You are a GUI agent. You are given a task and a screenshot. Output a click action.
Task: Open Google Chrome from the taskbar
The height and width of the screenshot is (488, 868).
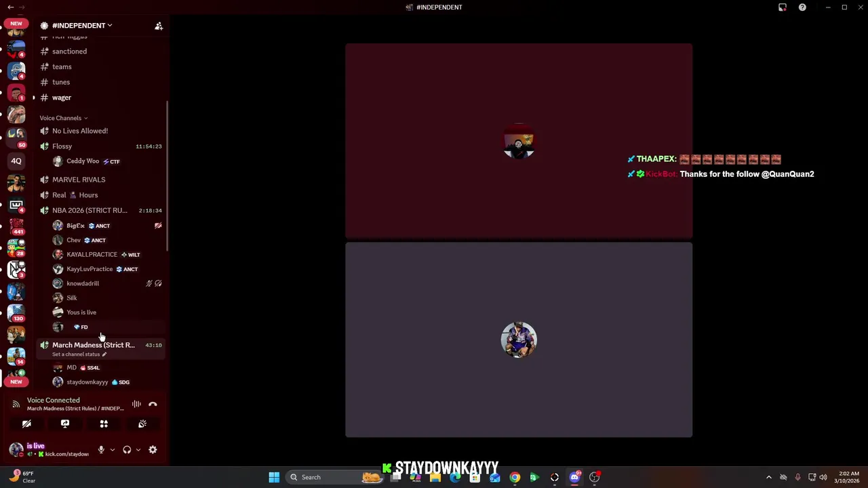(x=515, y=477)
